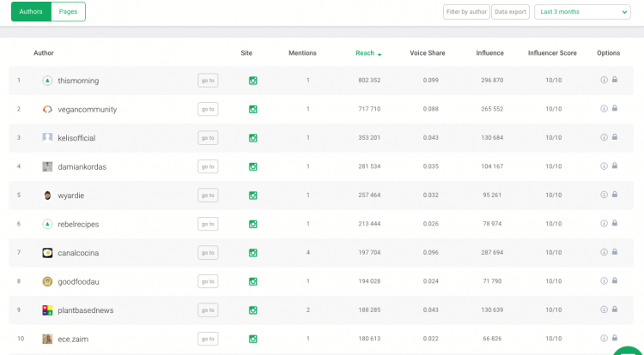Image resolution: width=644 pixels, height=355 pixels.
Task: Click go to button for wyardie
Action: [208, 196]
